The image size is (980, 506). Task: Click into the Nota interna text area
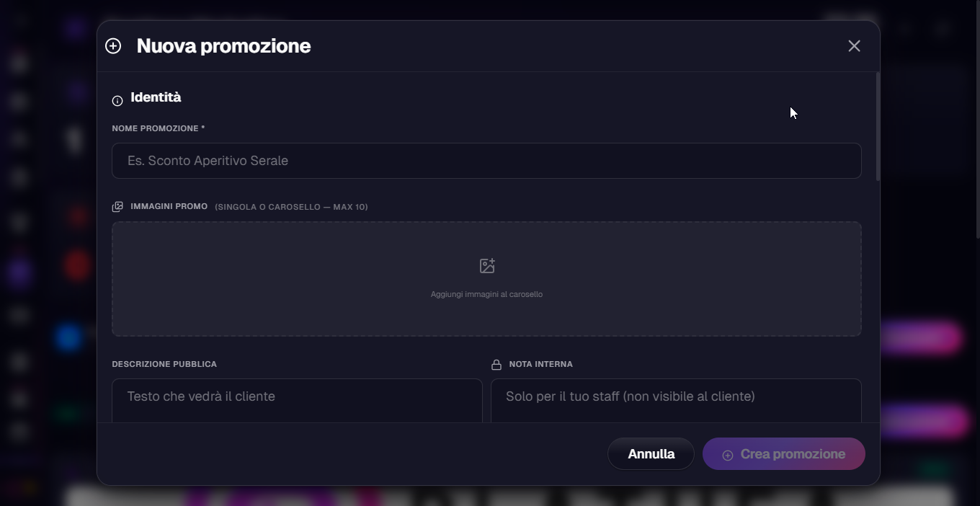676,400
